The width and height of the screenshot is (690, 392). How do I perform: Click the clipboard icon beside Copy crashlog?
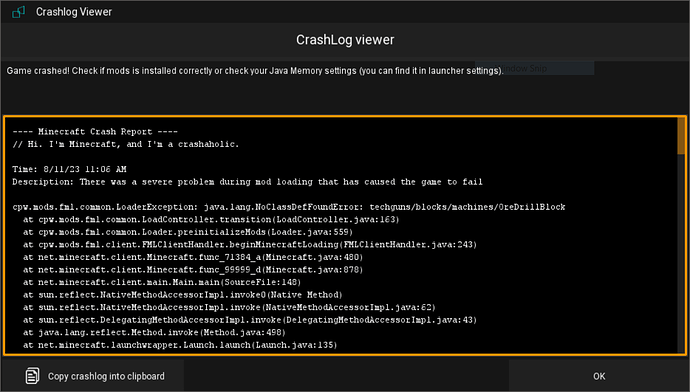[32, 376]
